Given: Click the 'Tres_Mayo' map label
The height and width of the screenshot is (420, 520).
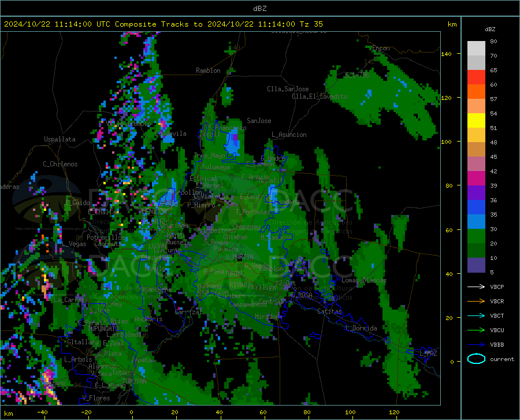Looking at the screenshot, I should [x=209, y=155].
